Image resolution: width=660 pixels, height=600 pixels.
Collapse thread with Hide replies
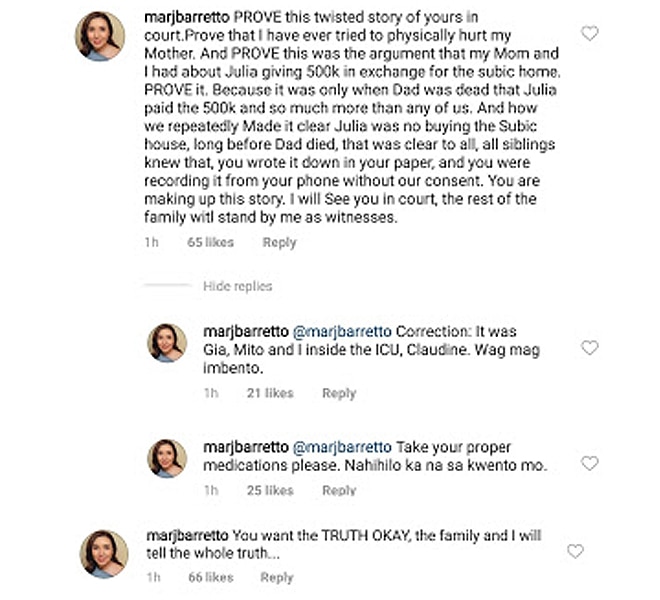pos(237,286)
